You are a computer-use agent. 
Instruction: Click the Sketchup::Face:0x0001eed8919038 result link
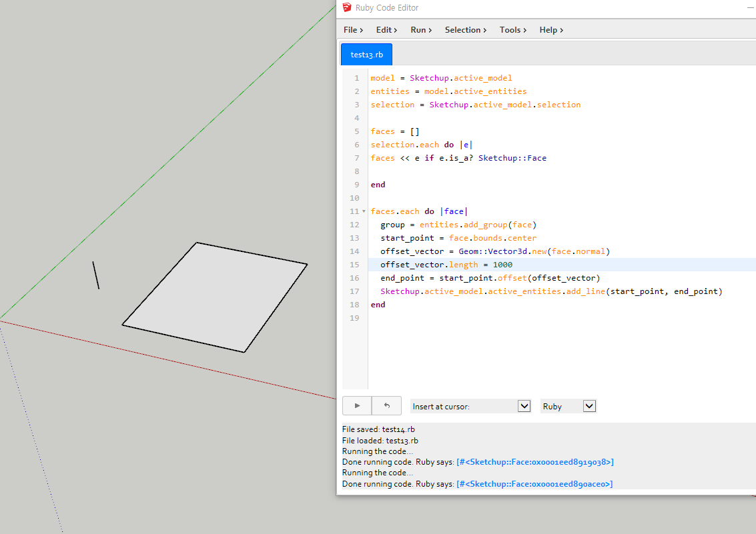click(535, 462)
